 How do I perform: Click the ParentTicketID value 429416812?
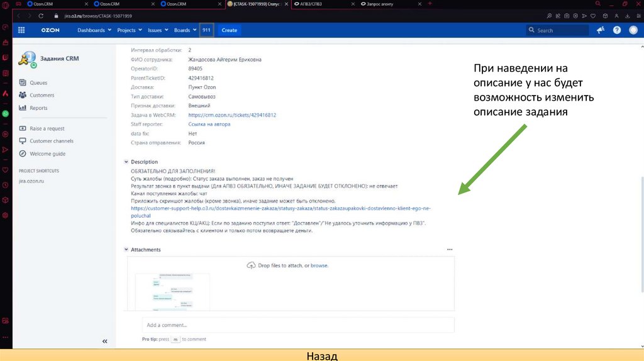(201, 78)
